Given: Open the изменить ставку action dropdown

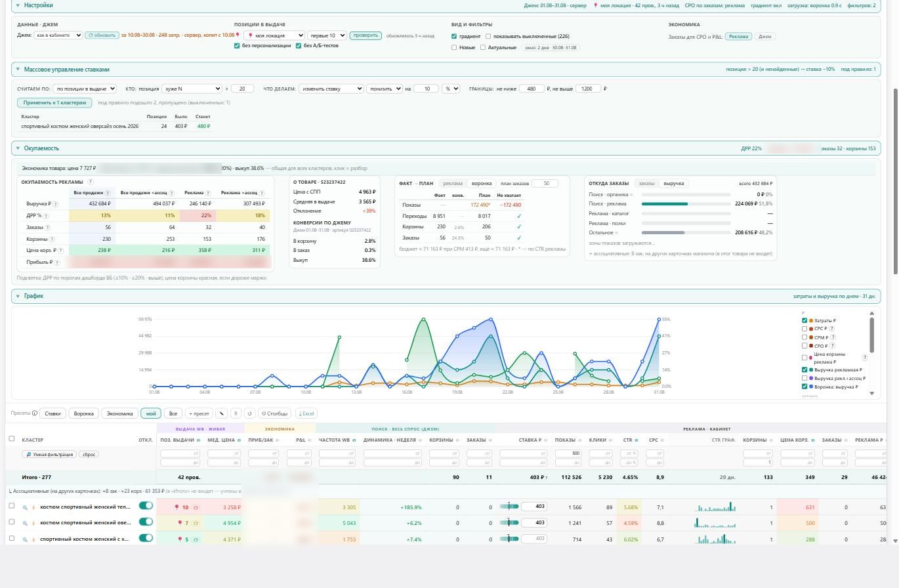Looking at the screenshot, I should (331, 89).
